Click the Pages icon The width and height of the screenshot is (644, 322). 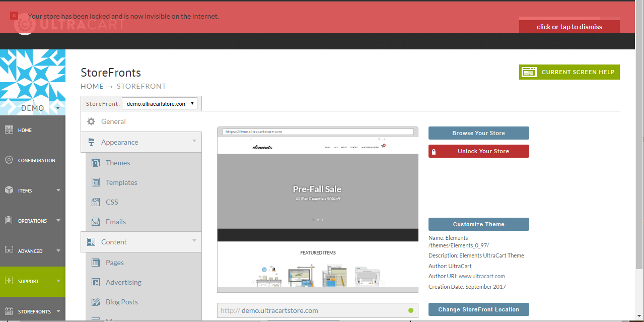click(95, 263)
